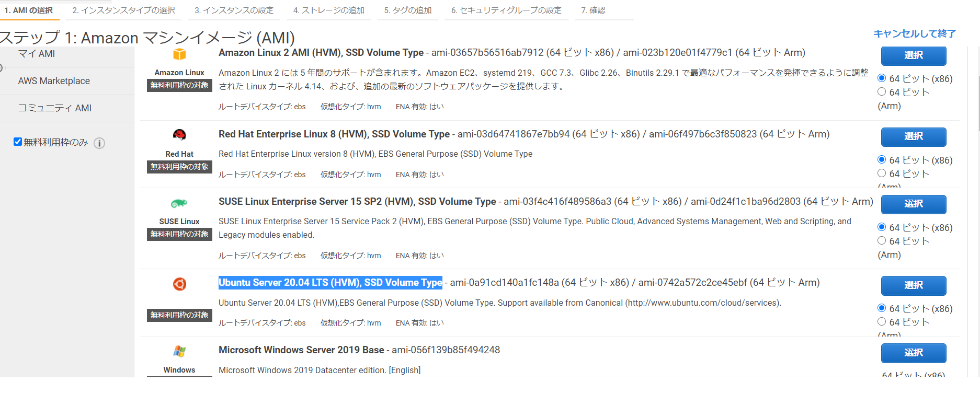Image resolution: width=980 pixels, height=405 pixels.
Task: Click the SUSE Linux chameleon icon
Action: 179,203
